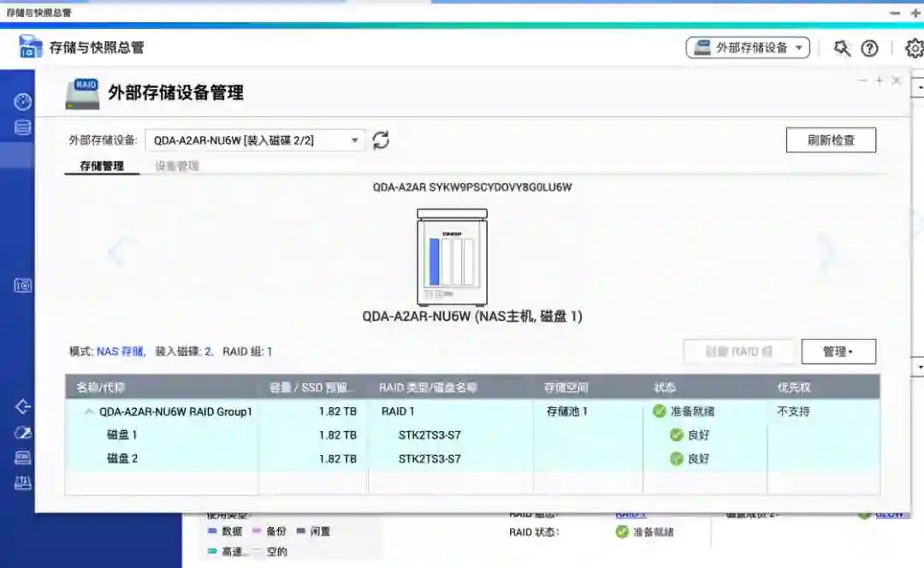Click the 存储与快照总管 app logo icon
Viewport: 924px width, 568px height.
click(x=30, y=46)
